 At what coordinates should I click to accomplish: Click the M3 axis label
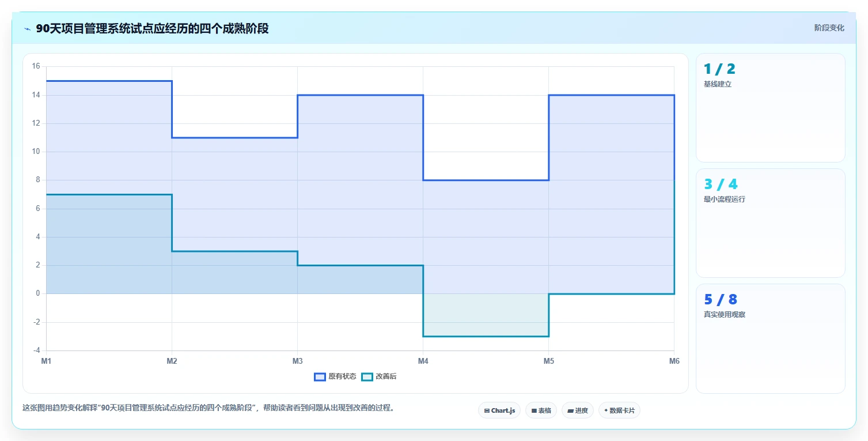click(297, 361)
